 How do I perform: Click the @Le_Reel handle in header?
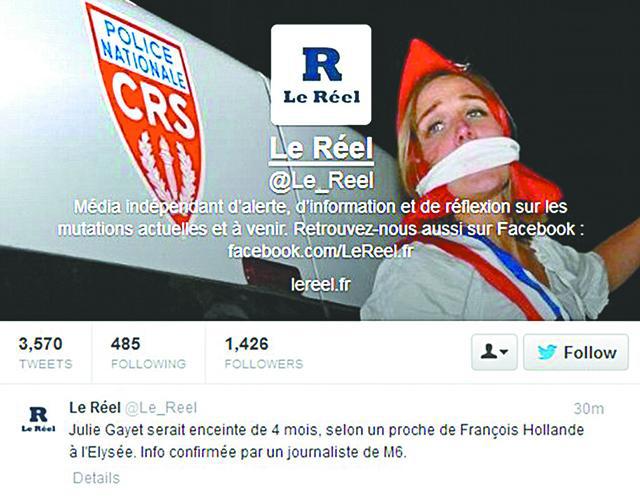tap(321, 181)
